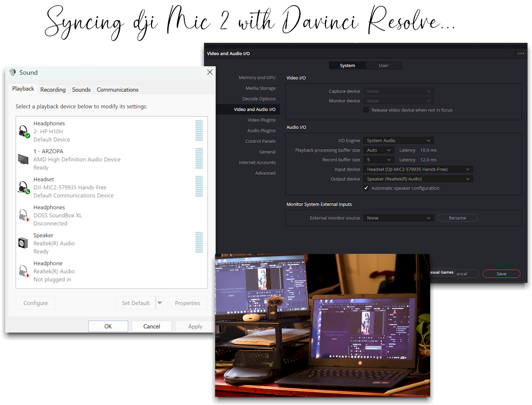Expand the Input device dropdown
Screen dimensions: 532x405
[418, 169]
